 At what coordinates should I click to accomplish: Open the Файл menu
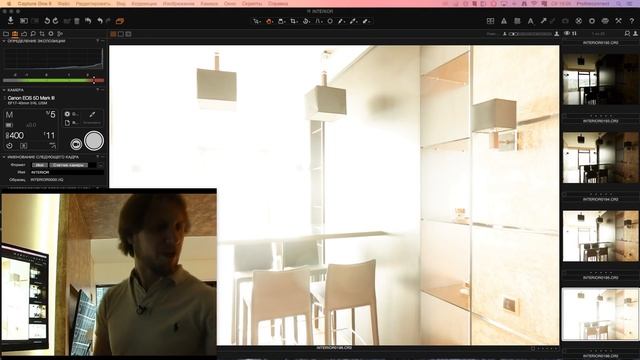click(x=63, y=3)
